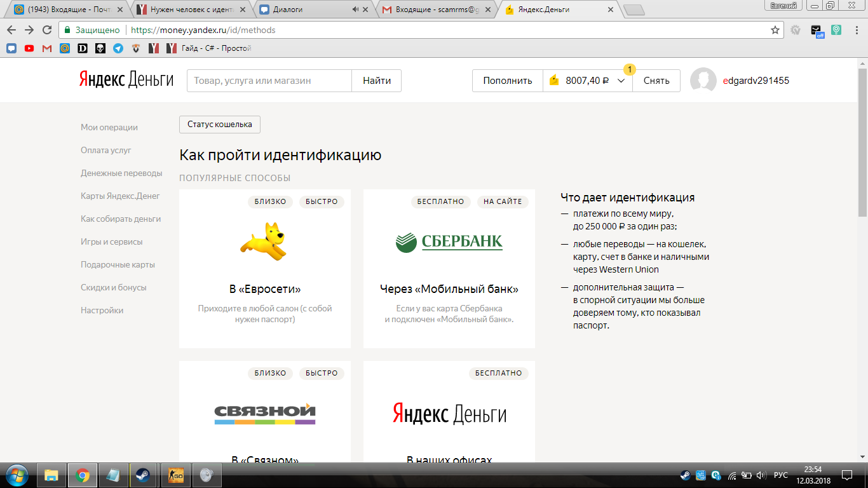Open the Mail.ru @ bookmark icon
Image resolution: width=868 pixels, height=488 pixels.
pos(65,48)
